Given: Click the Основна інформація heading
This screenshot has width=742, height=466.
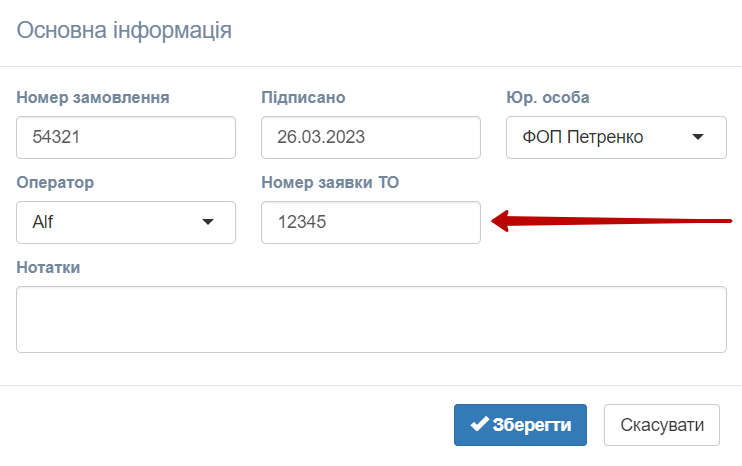Looking at the screenshot, I should 124,31.
